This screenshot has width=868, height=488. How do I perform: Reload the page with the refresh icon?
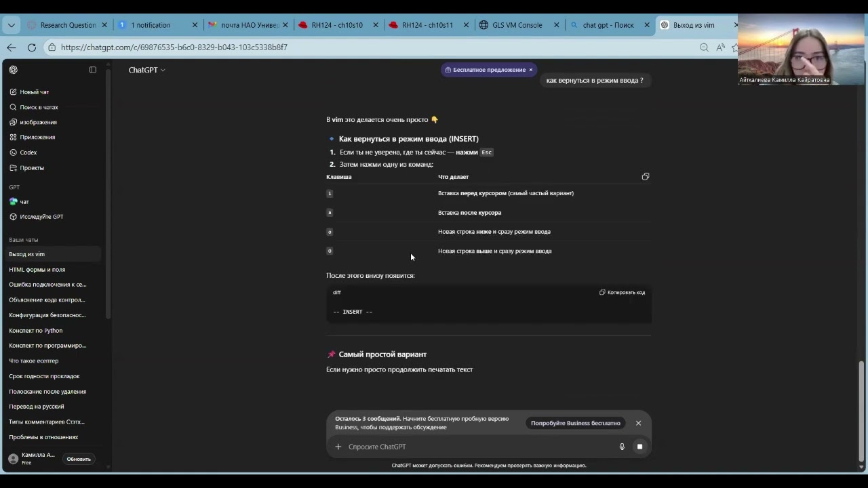point(32,47)
